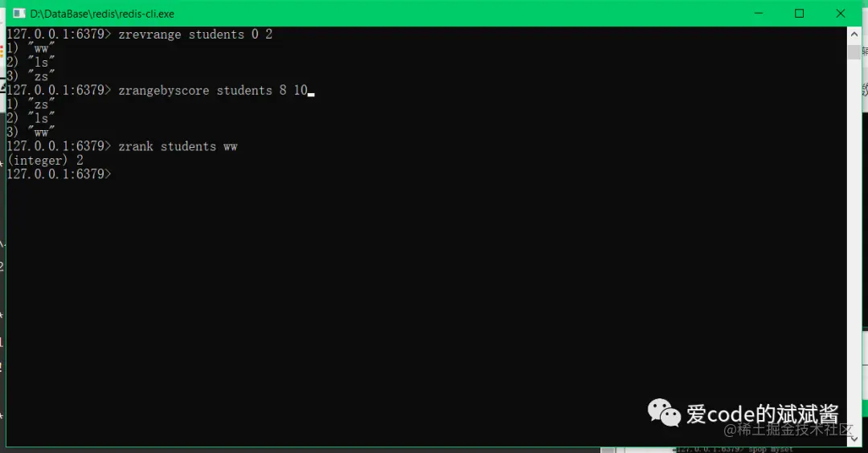Click the "ls" entry under zrevrange output
The height and width of the screenshot is (453, 868).
[x=41, y=62]
